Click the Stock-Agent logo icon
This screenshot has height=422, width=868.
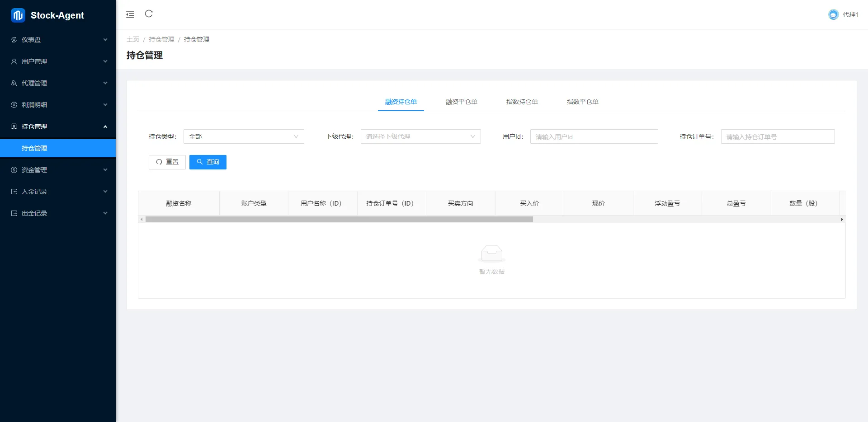click(x=18, y=15)
